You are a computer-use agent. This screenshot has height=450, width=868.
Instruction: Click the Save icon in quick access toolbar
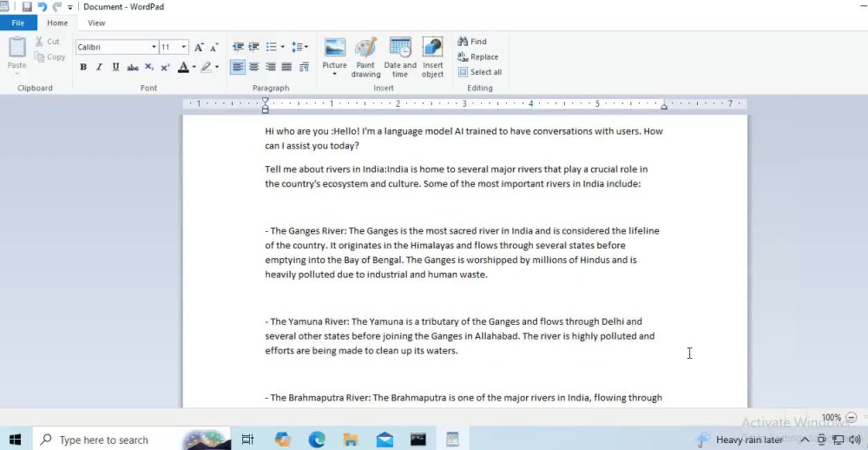pyautogui.click(x=27, y=7)
